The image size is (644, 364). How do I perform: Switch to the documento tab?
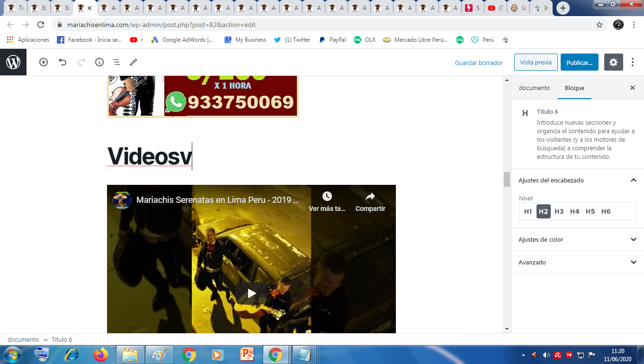point(534,88)
